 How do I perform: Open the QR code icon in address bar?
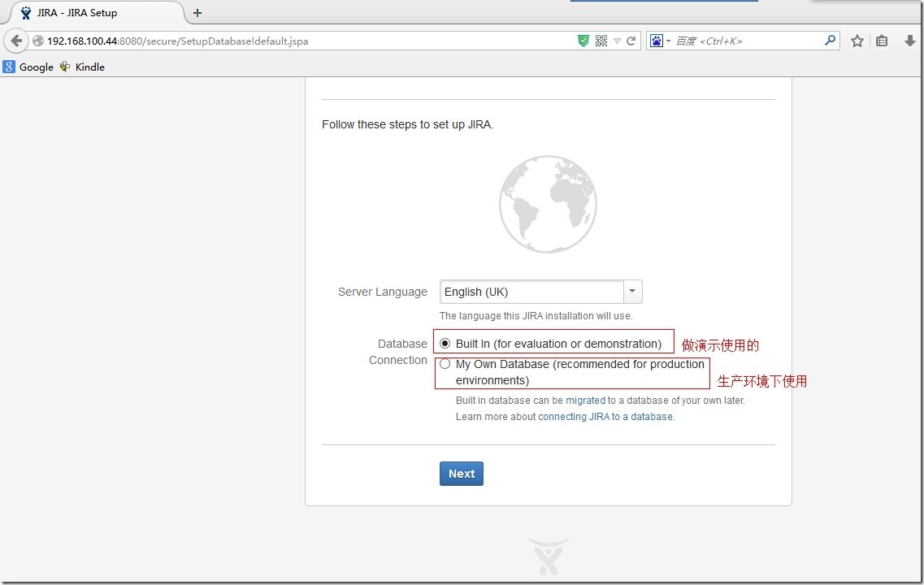tap(601, 41)
